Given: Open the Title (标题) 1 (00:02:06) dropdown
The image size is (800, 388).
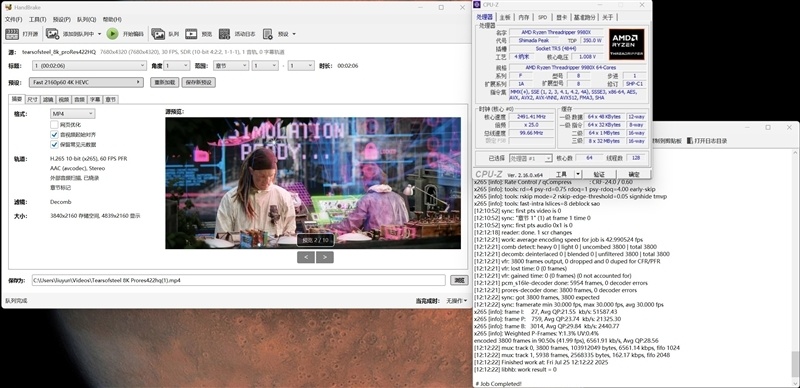Looking at the screenshot, I should point(89,66).
